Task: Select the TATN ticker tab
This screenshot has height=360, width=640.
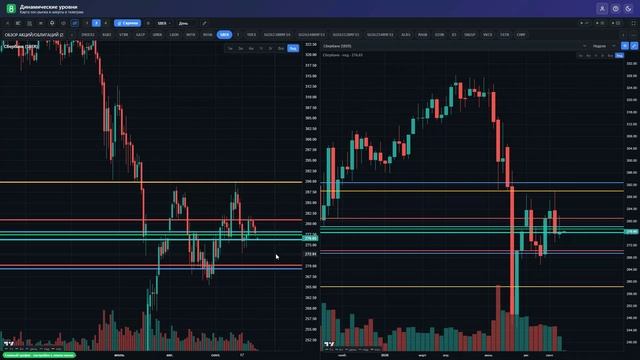Action: pyautogui.click(x=504, y=35)
